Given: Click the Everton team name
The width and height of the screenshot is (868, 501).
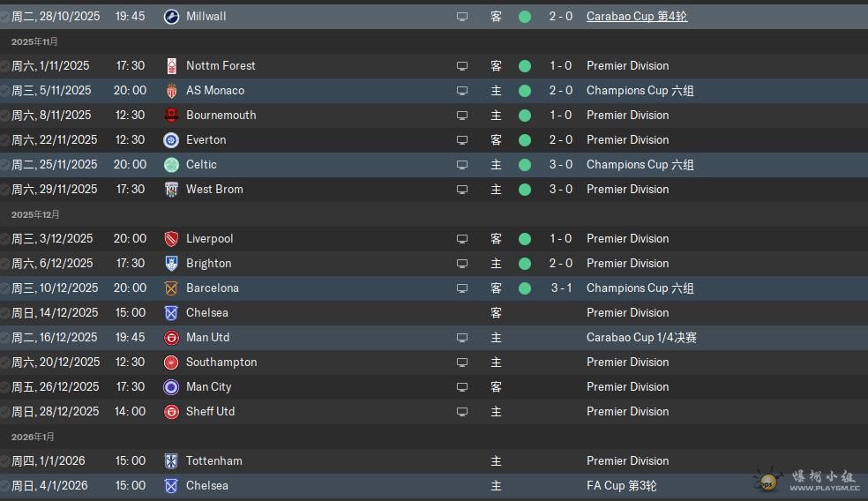Looking at the screenshot, I should (x=206, y=140).
